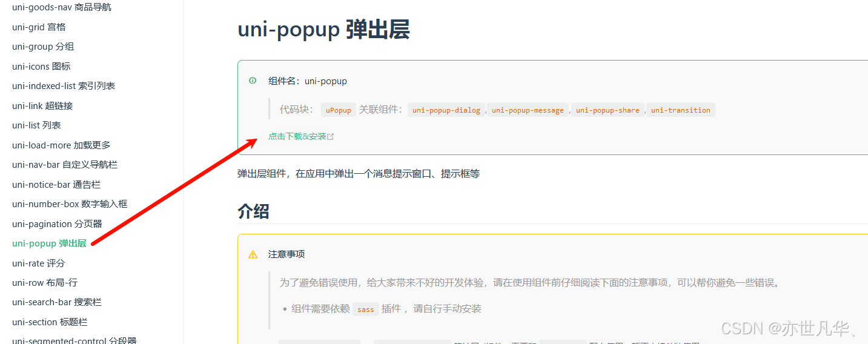The height and width of the screenshot is (344, 868).
Task: Open uni-search-bar 搜索栏 sidebar item
Action: coord(57,302)
